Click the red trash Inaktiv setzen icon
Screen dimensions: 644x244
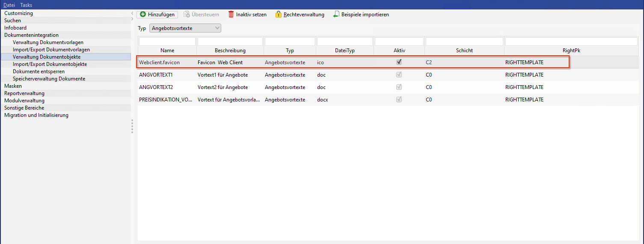coord(231,15)
